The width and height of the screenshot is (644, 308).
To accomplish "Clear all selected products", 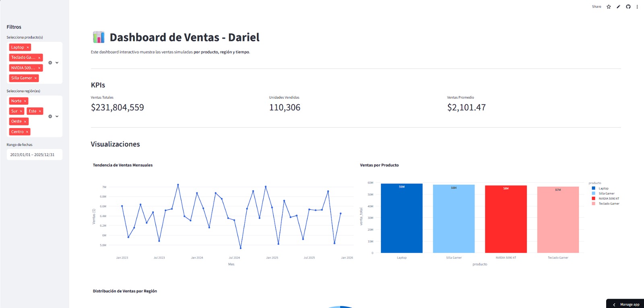I will point(50,63).
